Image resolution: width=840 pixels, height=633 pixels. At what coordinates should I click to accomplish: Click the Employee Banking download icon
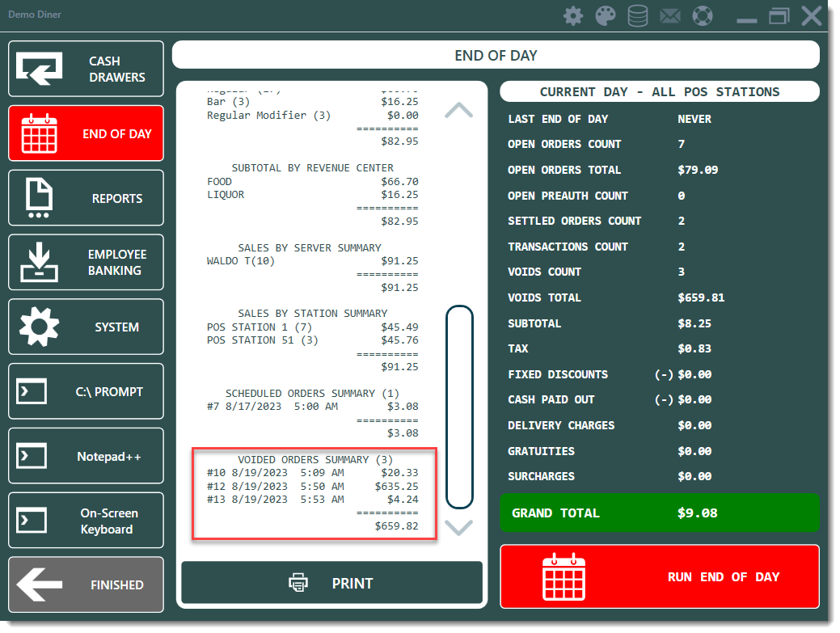point(39,263)
